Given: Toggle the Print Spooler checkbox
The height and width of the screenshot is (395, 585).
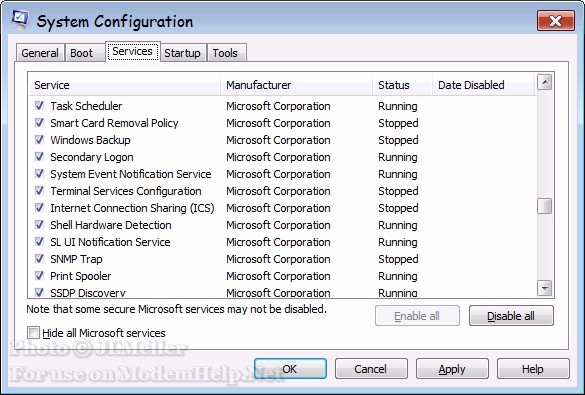Looking at the screenshot, I should click(x=39, y=276).
